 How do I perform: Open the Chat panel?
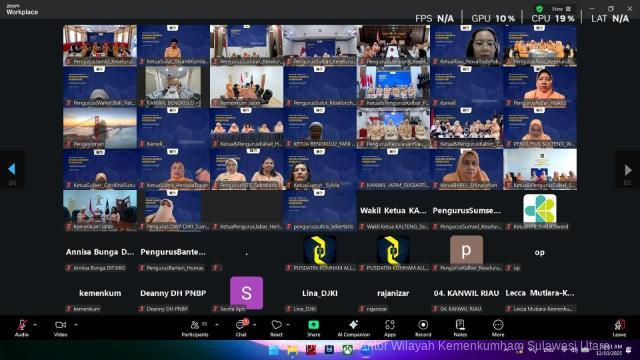click(241, 328)
